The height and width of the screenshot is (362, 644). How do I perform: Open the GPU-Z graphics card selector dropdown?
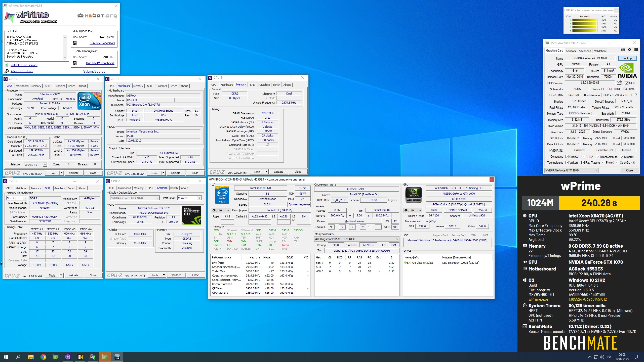tap(571, 170)
